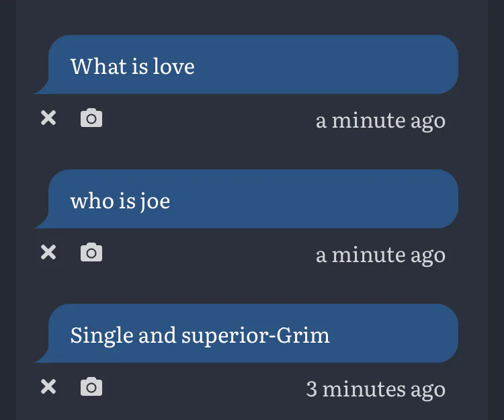Click the '3 minutes ago' timestamp

point(376,389)
